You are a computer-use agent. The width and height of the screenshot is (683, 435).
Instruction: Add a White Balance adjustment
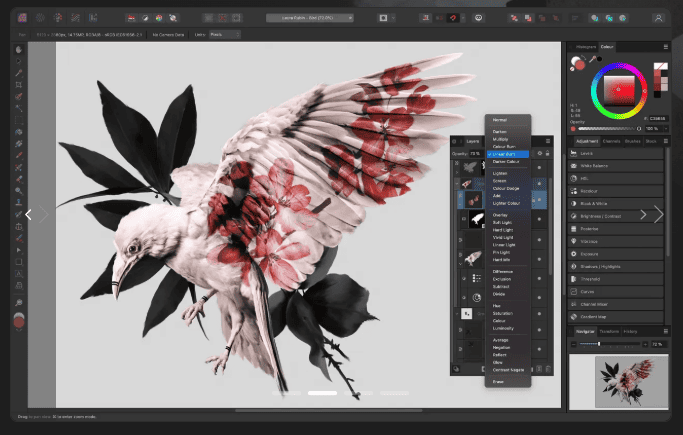pos(616,166)
